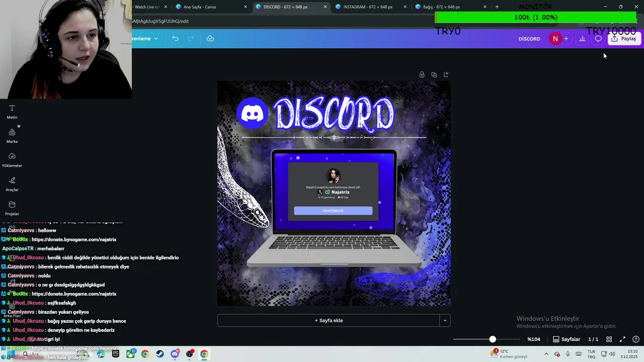Open the Epic Games launcher in taskbar
Viewport: 644px width, 362px height.
click(116, 354)
